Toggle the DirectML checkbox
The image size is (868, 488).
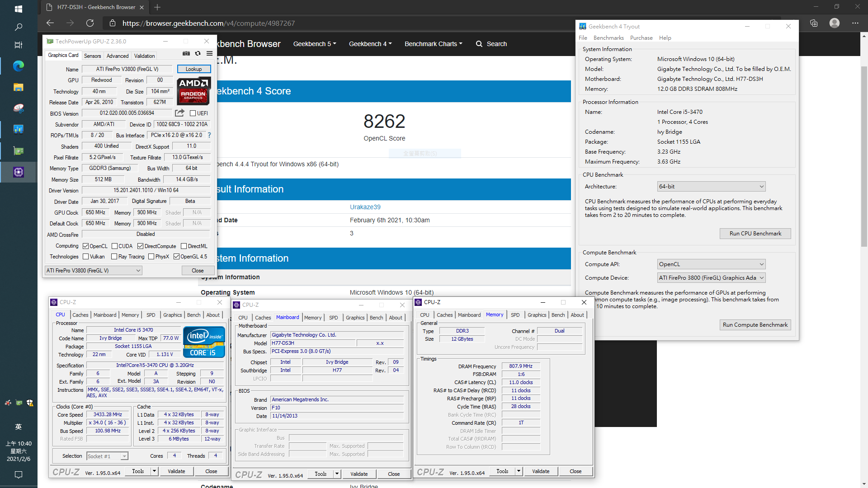(x=184, y=246)
